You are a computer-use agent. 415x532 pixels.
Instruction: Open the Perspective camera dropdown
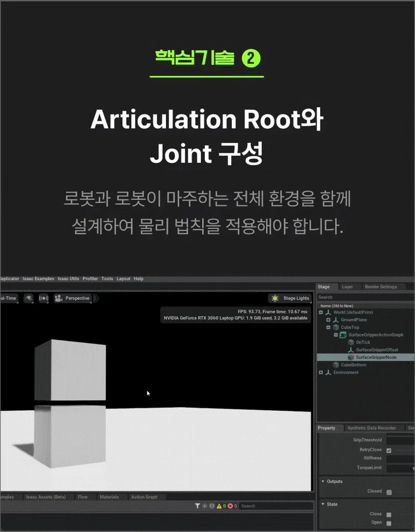click(x=73, y=298)
